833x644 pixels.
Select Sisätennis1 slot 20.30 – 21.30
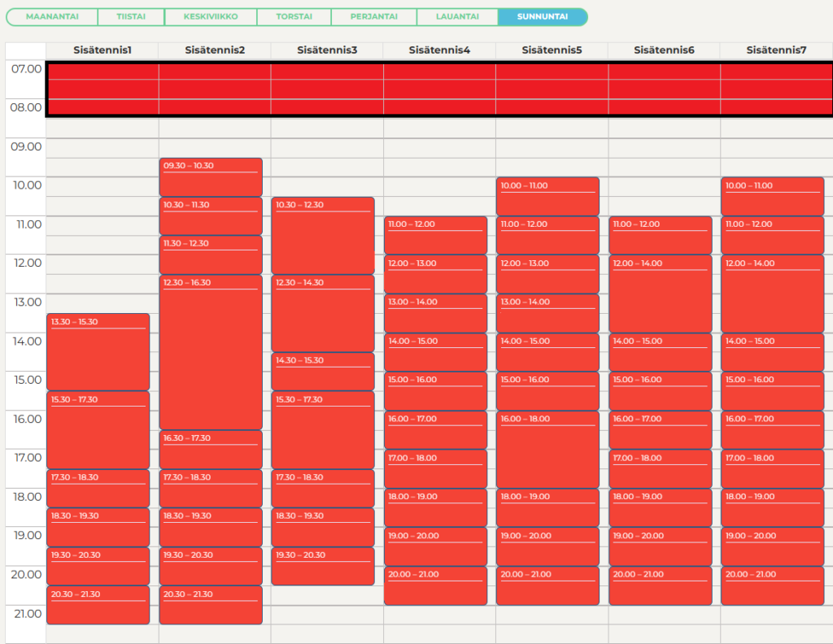pos(98,605)
